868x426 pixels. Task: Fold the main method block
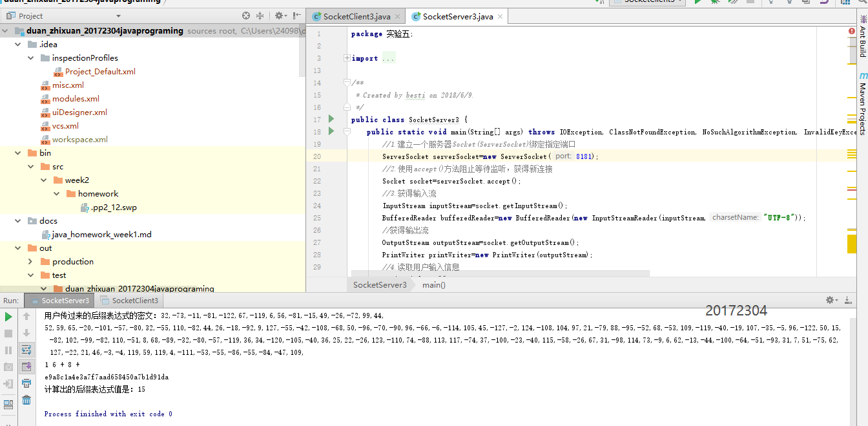click(x=347, y=131)
